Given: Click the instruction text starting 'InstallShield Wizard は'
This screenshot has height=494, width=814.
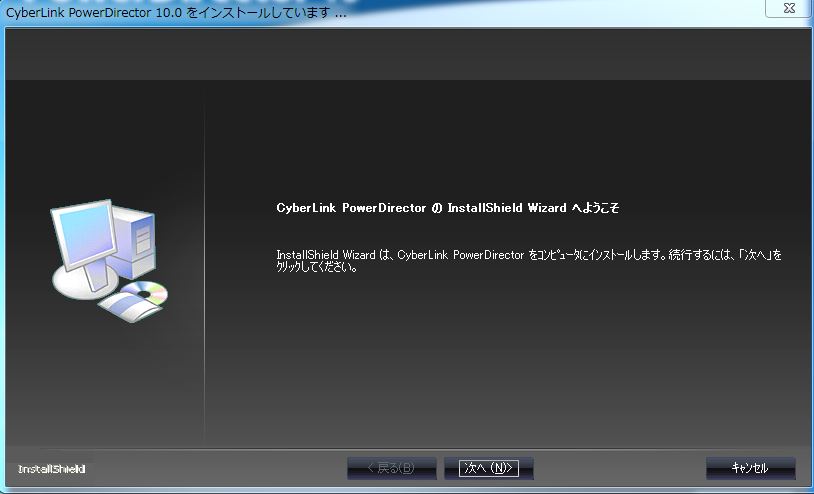Looking at the screenshot, I should coord(529,261).
